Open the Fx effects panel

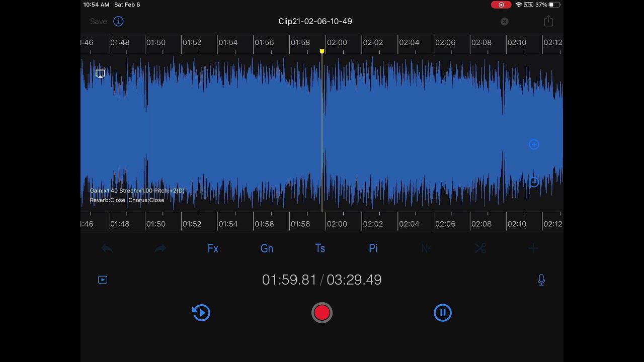[213, 248]
